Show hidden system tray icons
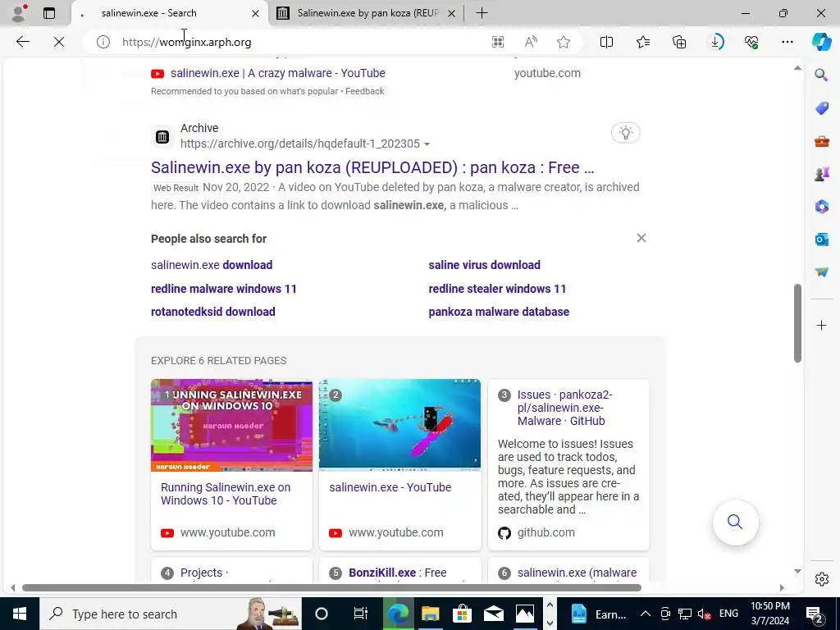The height and width of the screenshot is (630, 840). pos(646,614)
